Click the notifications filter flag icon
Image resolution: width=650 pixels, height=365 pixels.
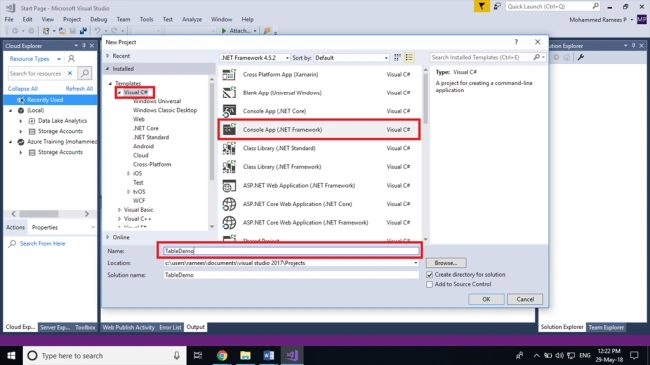481,6
